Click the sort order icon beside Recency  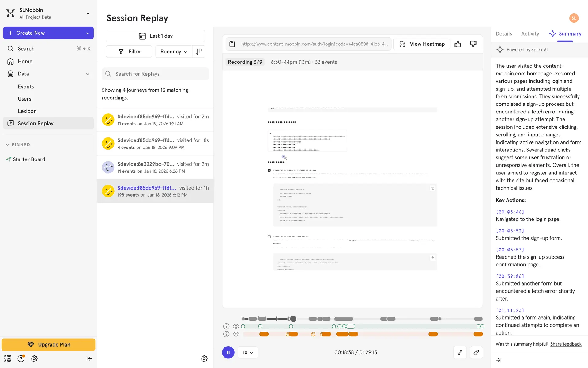click(x=199, y=52)
